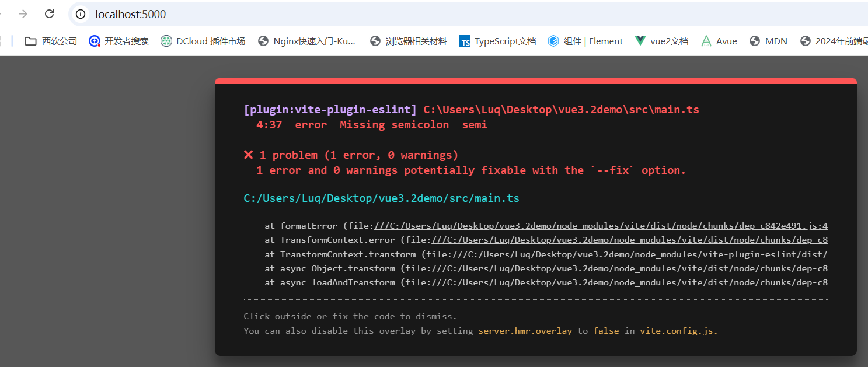This screenshot has width=868, height=367.
Task: Select the green main.ts file path
Action: point(381,198)
